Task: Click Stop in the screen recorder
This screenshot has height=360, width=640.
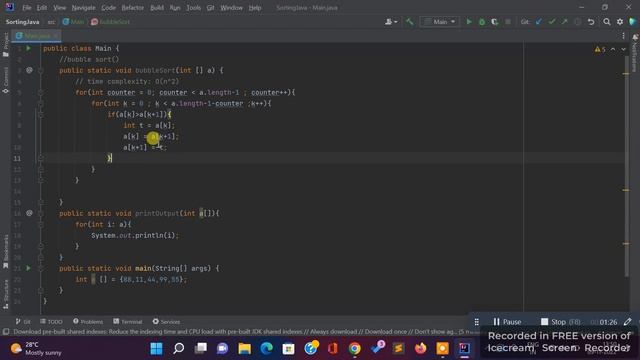Action: click(560, 322)
